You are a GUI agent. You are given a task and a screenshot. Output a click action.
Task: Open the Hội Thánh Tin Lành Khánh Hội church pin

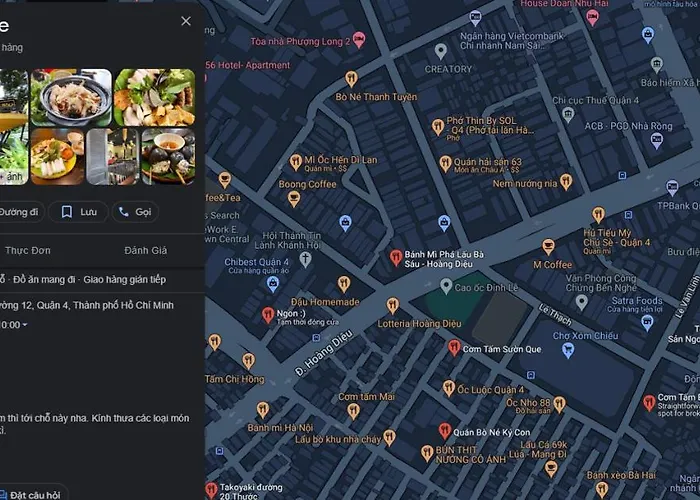[305, 260]
